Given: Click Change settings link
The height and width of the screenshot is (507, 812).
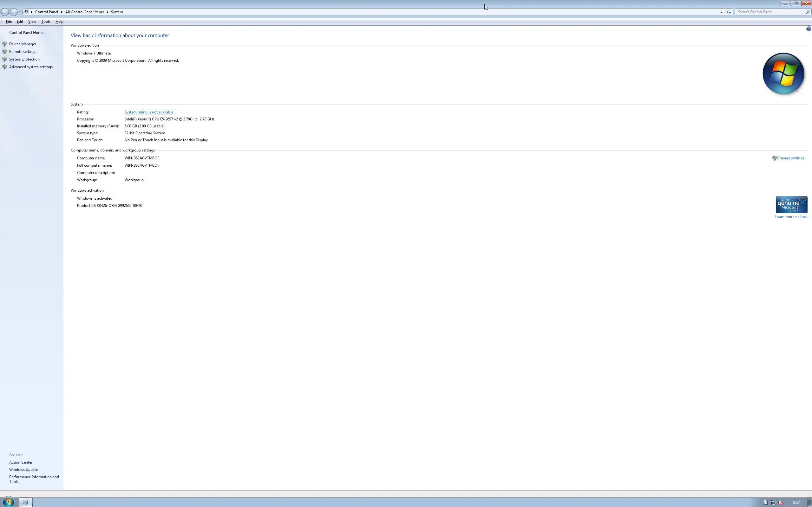Looking at the screenshot, I should 790,158.
